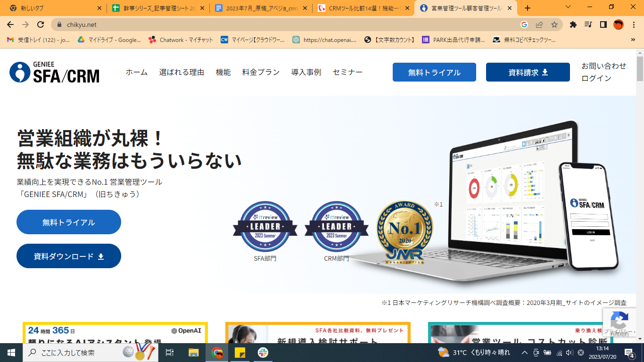Image resolution: width=644 pixels, height=362 pixels.
Task: Click 営業ツール コストカット診断 banner
Action: pos(520,333)
